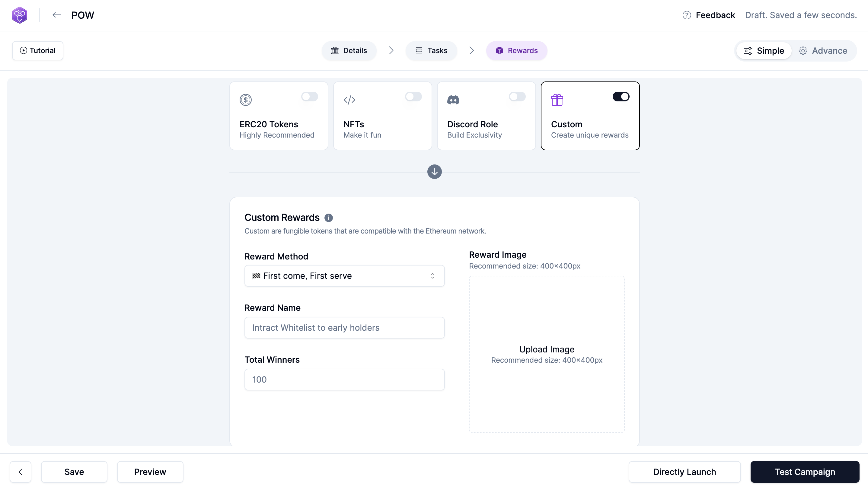Viewport: 868px width, 490px height.
Task: Click the Discord icon on role card
Action: pos(453,100)
